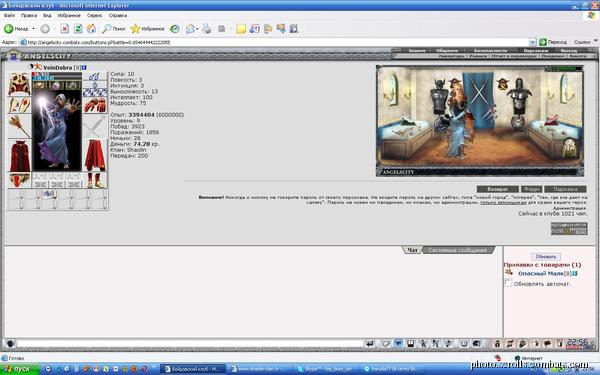Expand the Mail icon dropdown arrow

pyautogui.click(x=197, y=29)
